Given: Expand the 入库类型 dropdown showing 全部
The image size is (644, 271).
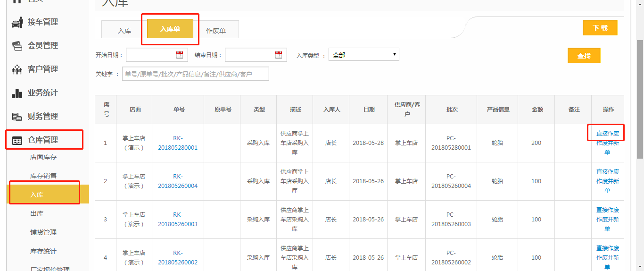Looking at the screenshot, I should (x=363, y=55).
